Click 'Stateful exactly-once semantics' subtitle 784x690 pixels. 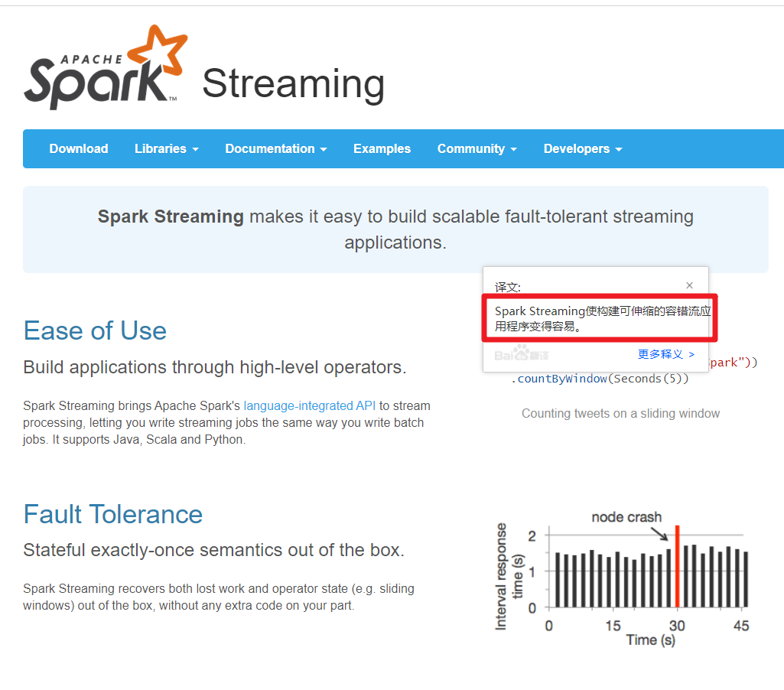213,550
